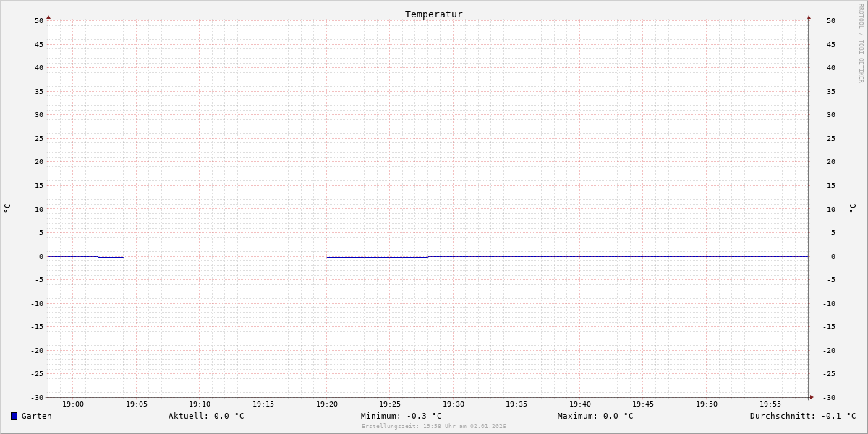The width and height of the screenshot is (868, 434).
Task: Click the temperature line near 19:10
Action: (200, 258)
